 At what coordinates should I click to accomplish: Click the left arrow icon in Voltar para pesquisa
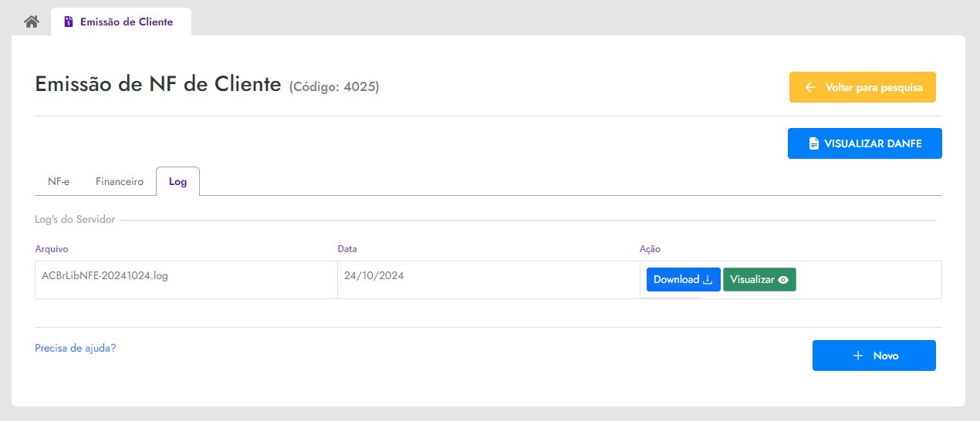[810, 87]
